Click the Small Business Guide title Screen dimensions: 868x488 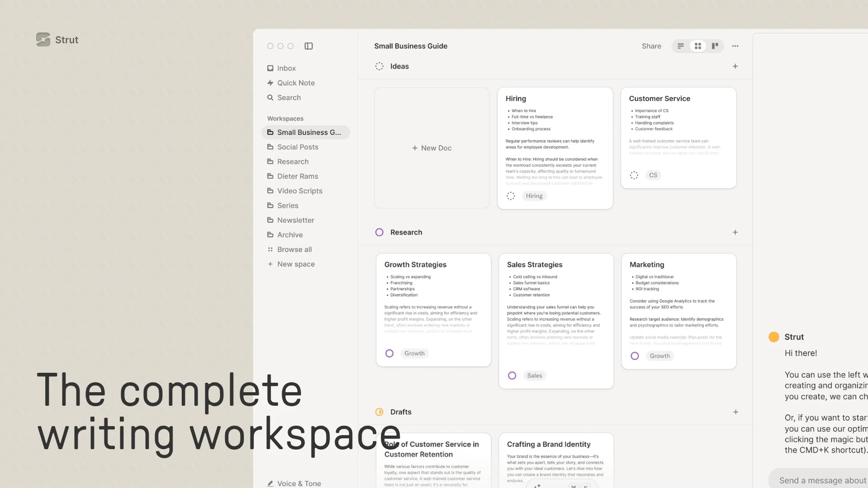point(410,46)
